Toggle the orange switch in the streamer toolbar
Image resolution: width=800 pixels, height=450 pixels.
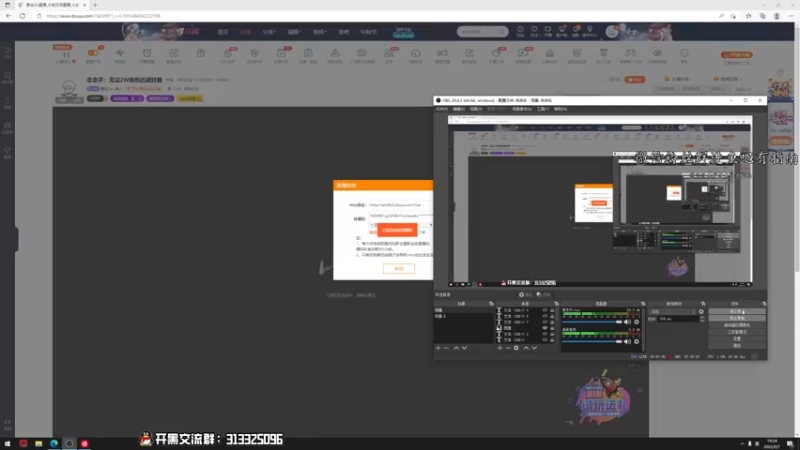pos(93,53)
